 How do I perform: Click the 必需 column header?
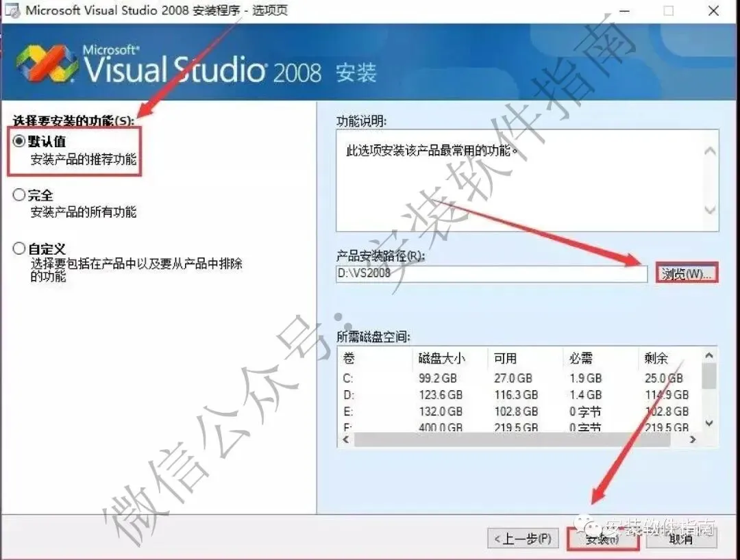[580, 358]
